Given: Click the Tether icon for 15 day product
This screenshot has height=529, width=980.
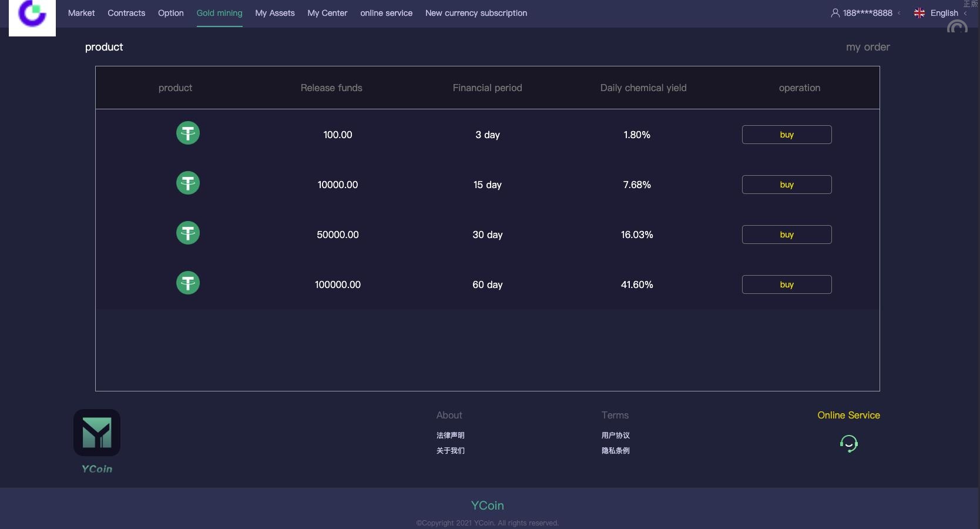Looking at the screenshot, I should [188, 183].
